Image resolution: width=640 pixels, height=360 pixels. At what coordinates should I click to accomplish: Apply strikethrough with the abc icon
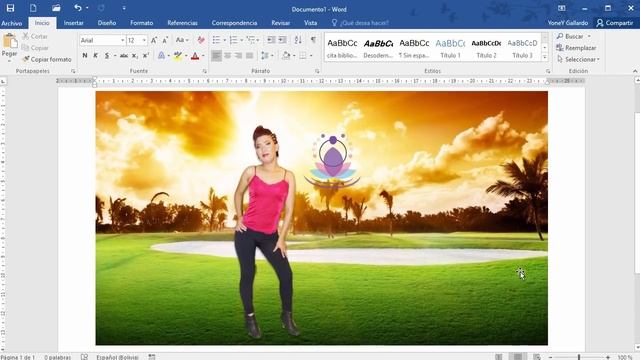point(124,56)
